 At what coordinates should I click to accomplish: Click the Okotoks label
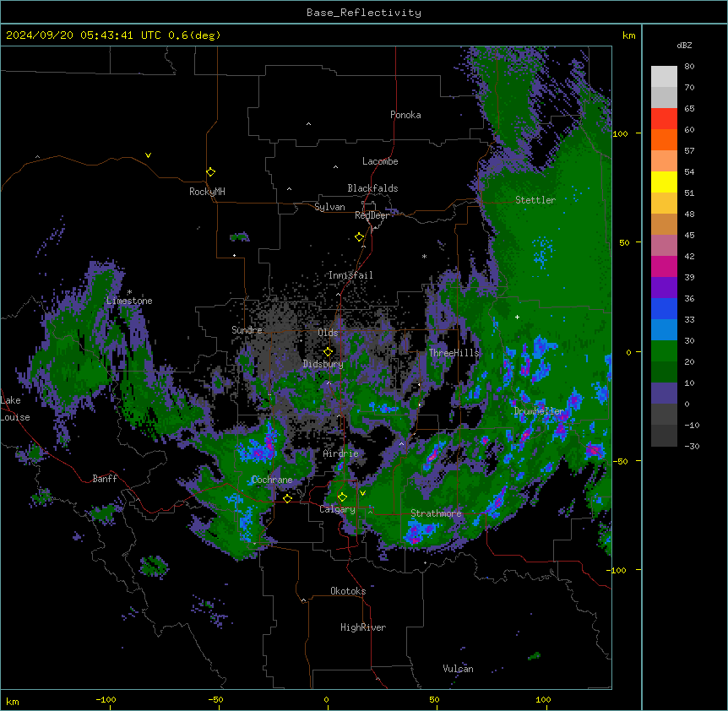click(x=348, y=591)
